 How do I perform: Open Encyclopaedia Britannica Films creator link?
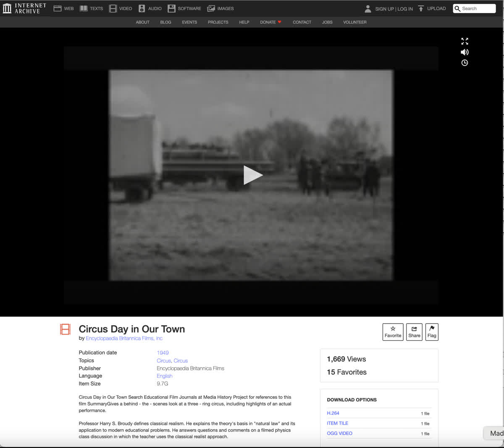[124, 338]
